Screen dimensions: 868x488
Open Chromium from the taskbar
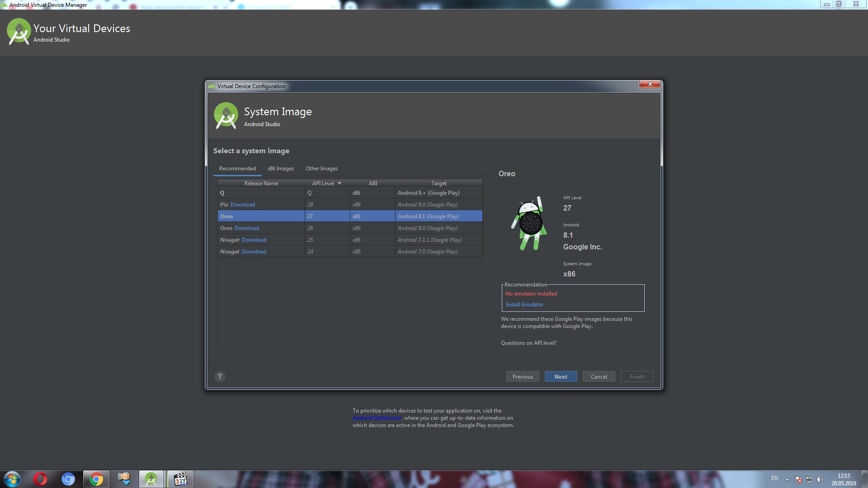point(68,479)
